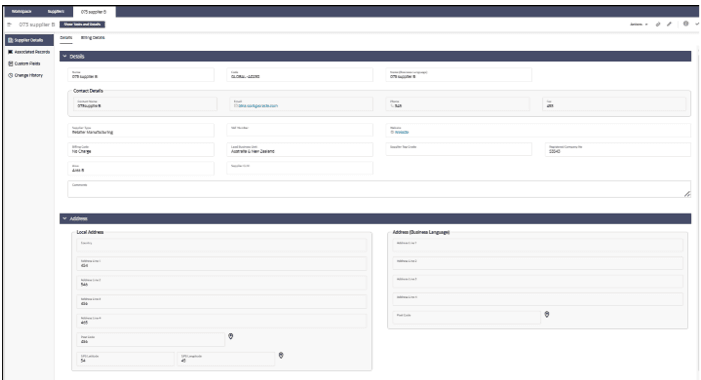Click the chevron at far right of header
The height and width of the screenshot is (380, 701).
(697, 24)
